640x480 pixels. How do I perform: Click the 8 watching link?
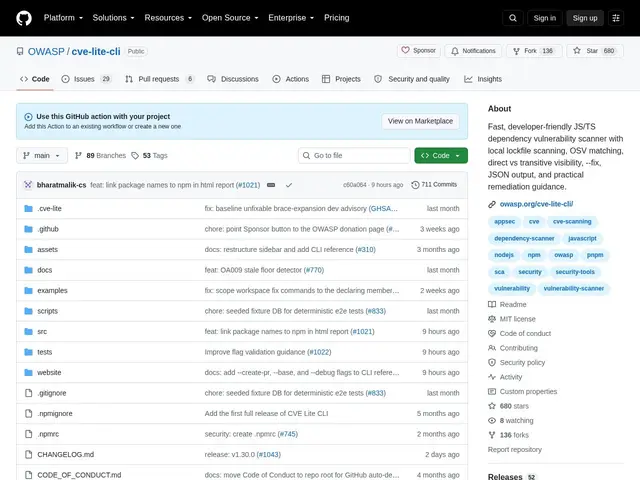pyautogui.click(x=511, y=420)
